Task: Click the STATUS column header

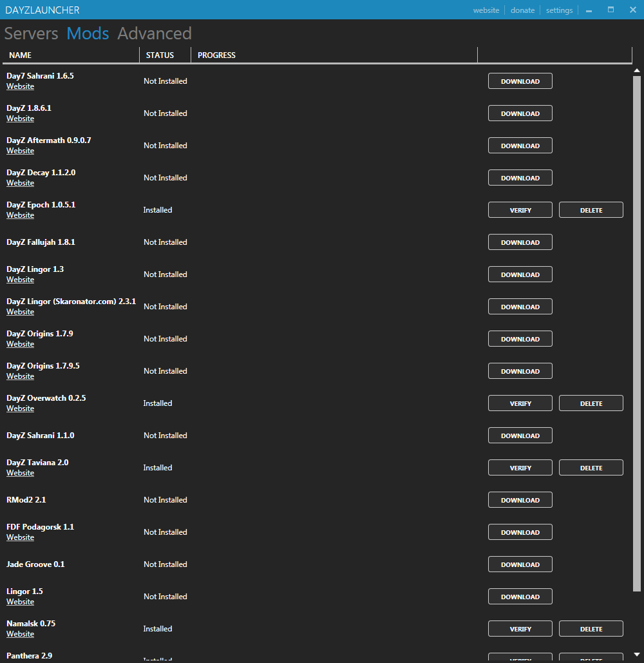Action: tap(166, 55)
